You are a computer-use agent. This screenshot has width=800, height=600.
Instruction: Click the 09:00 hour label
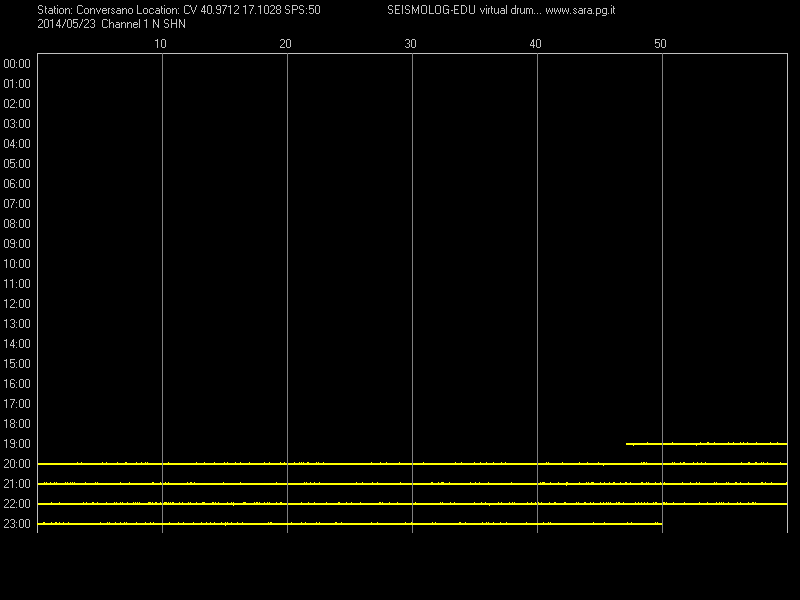click(x=17, y=244)
